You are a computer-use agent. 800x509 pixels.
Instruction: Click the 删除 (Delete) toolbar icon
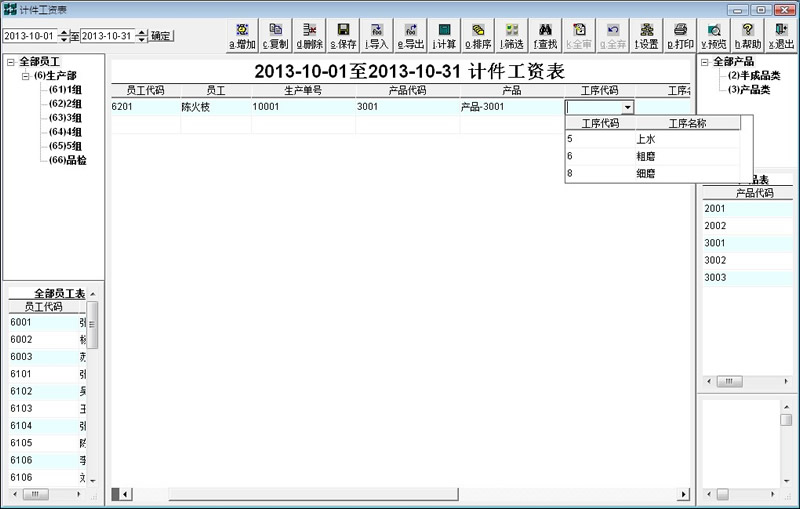click(x=309, y=36)
